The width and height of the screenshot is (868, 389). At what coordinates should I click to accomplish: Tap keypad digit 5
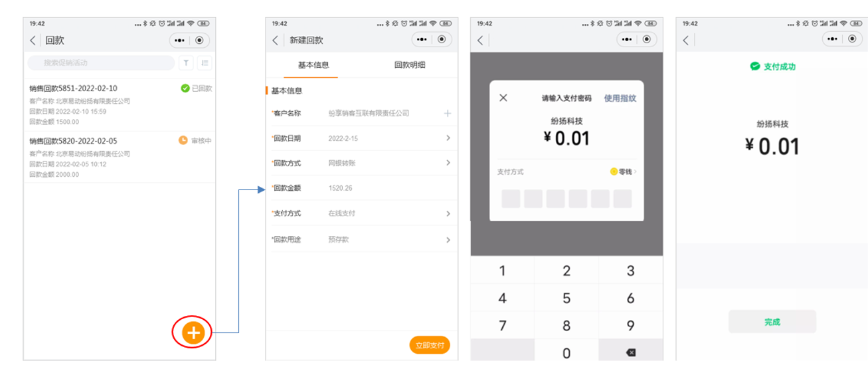(566, 299)
